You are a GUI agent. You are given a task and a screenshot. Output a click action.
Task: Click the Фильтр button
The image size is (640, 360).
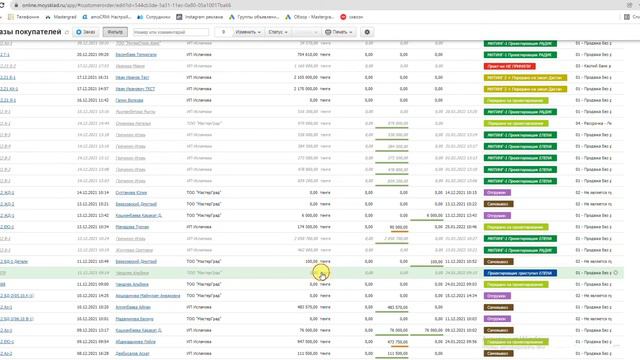click(x=115, y=32)
